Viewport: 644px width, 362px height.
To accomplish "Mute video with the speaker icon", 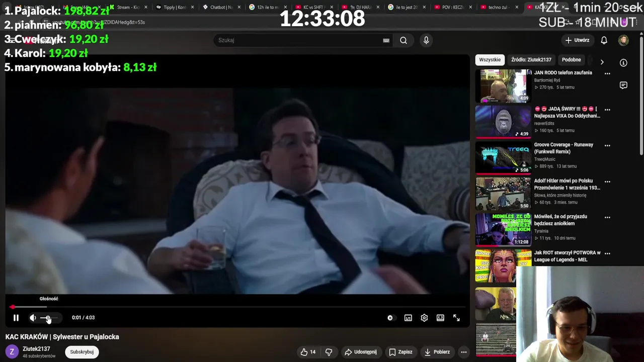I will click(33, 318).
